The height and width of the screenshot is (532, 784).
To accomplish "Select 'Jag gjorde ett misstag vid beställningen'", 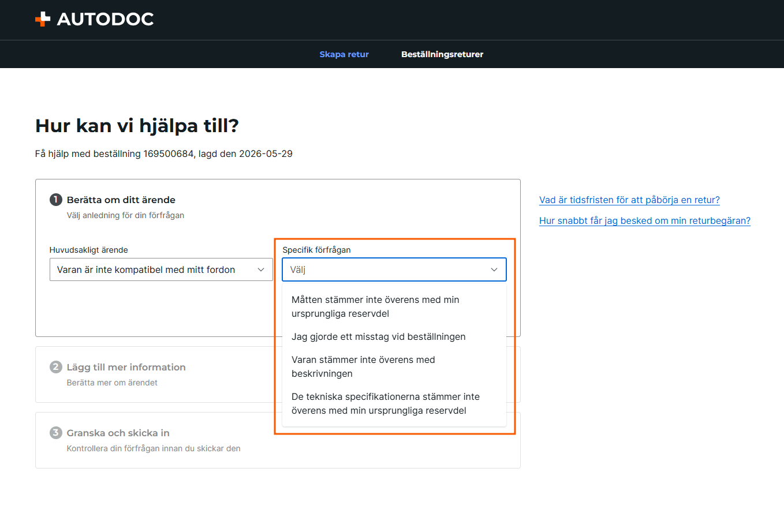I will click(394, 336).
